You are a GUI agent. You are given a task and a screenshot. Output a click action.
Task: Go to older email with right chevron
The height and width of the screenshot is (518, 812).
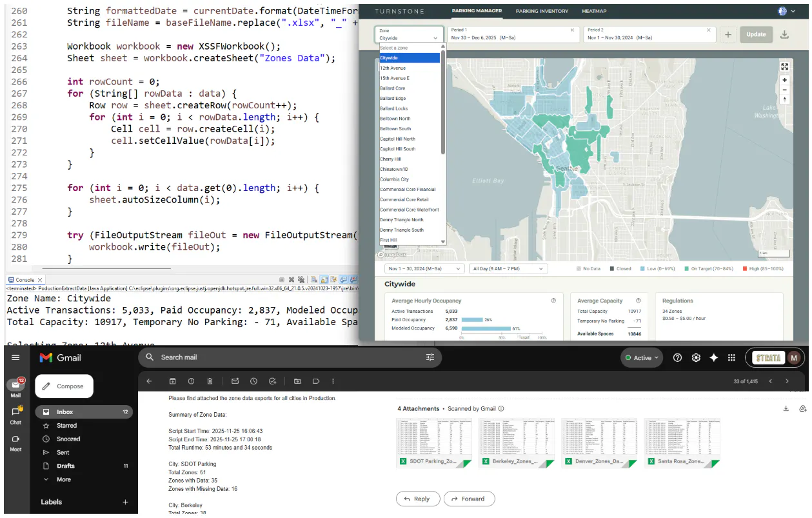787,381
